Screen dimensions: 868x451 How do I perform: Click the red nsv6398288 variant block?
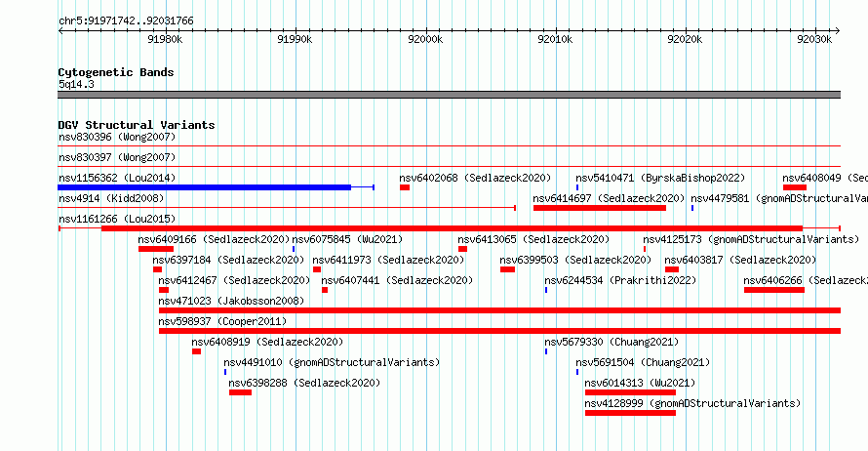click(240, 392)
